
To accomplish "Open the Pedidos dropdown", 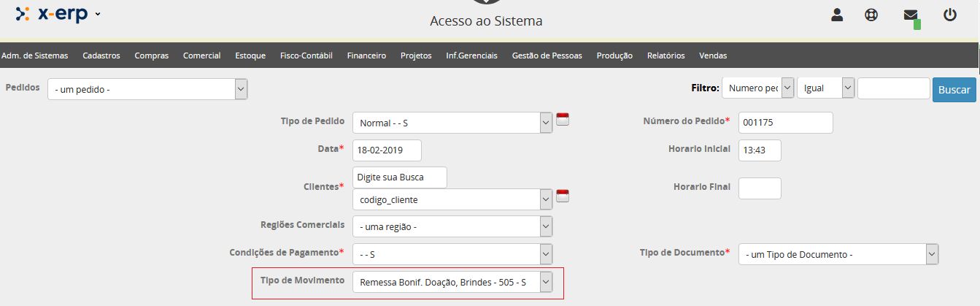I will 148,89.
